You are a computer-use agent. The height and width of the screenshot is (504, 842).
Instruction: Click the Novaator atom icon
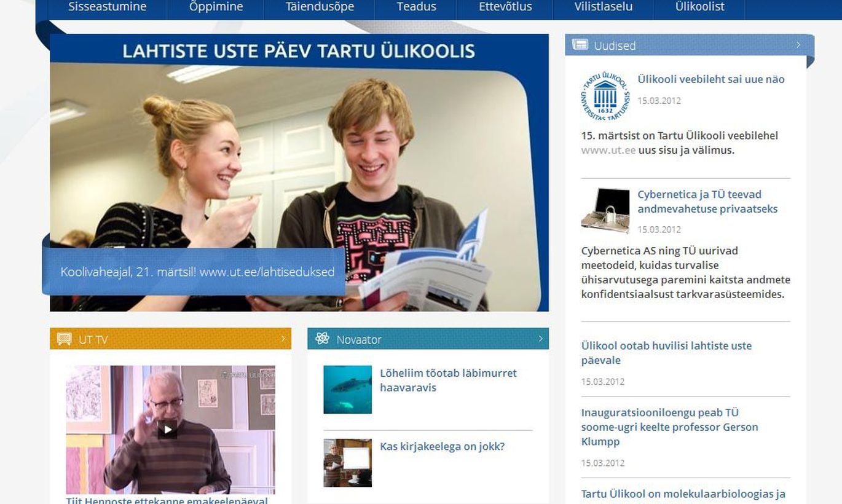322,339
